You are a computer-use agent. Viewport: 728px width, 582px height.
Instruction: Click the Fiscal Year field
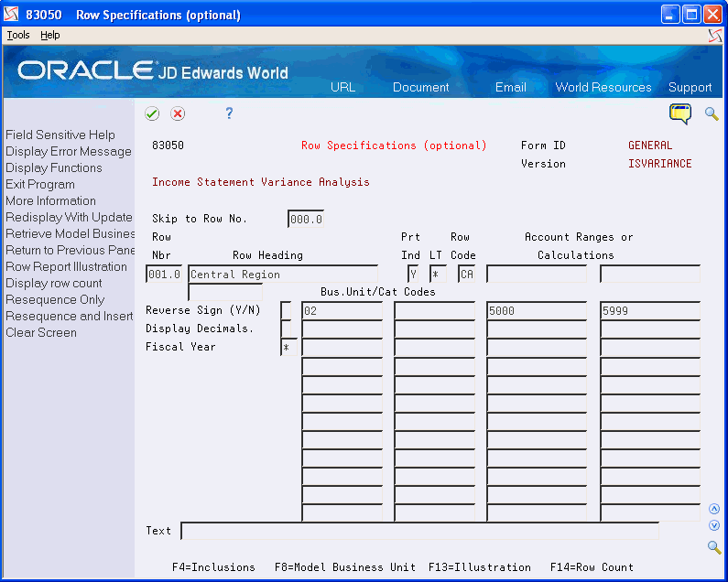pyautogui.click(x=288, y=347)
